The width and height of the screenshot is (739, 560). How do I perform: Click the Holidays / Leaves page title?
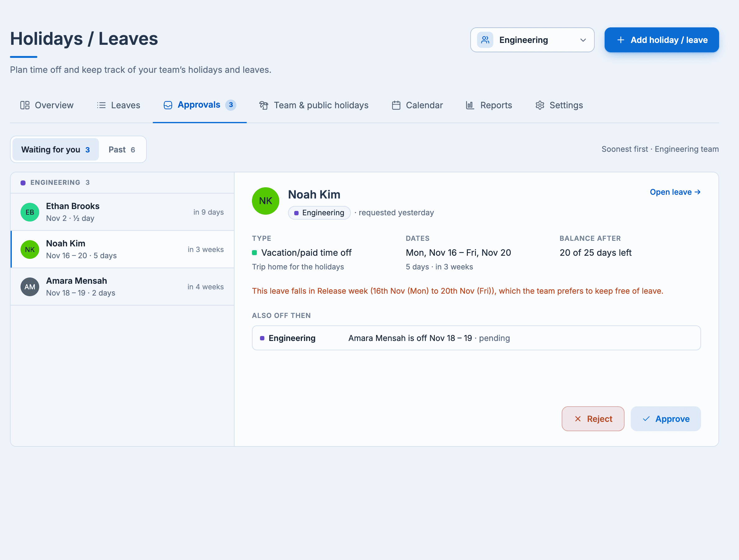pos(84,39)
